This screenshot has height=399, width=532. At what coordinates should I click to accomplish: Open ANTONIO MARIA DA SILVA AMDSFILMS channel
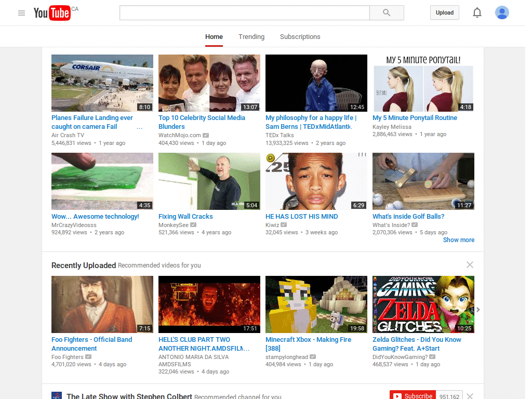click(x=193, y=361)
